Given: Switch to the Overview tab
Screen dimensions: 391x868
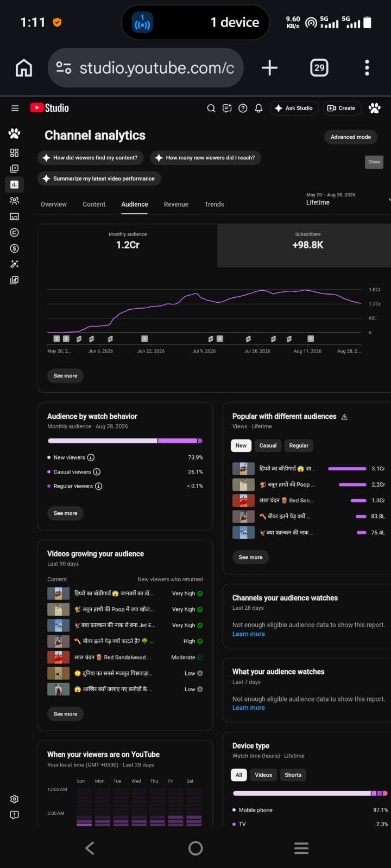Looking at the screenshot, I should (x=54, y=205).
